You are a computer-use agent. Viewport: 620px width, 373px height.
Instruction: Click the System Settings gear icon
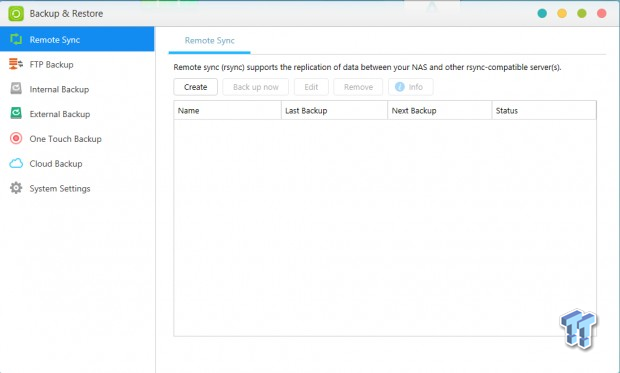16,187
